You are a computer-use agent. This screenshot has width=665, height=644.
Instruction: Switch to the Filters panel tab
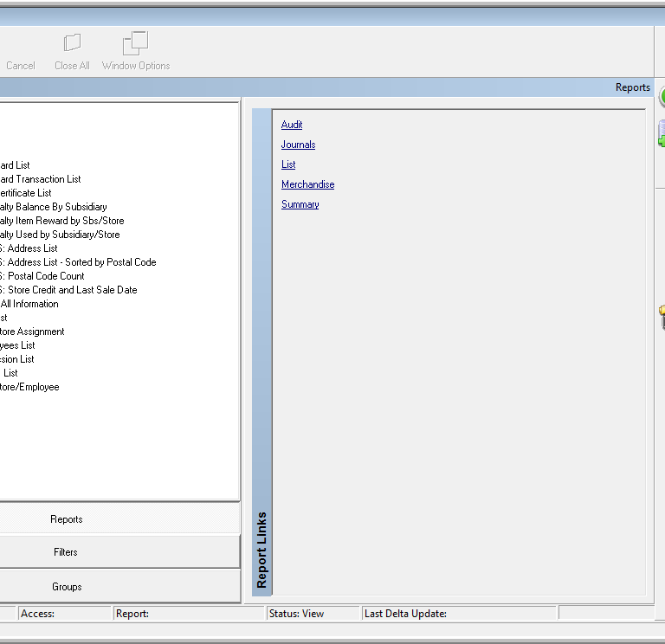tap(120, 552)
